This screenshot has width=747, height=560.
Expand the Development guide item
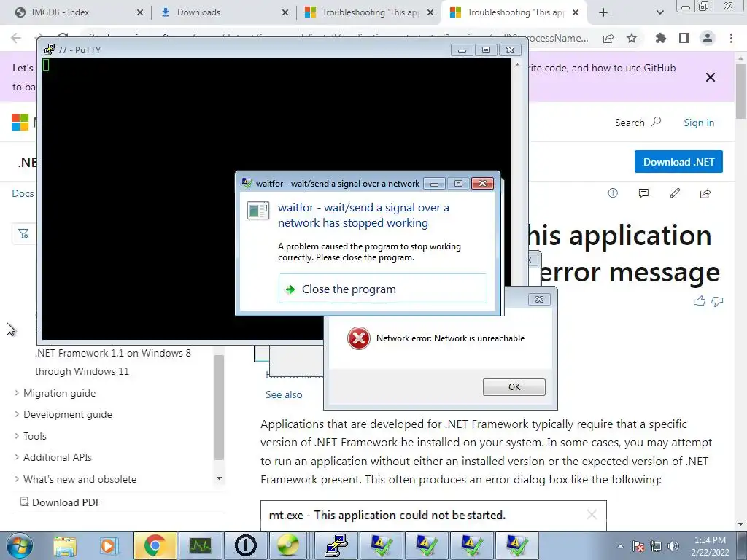click(x=68, y=414)
